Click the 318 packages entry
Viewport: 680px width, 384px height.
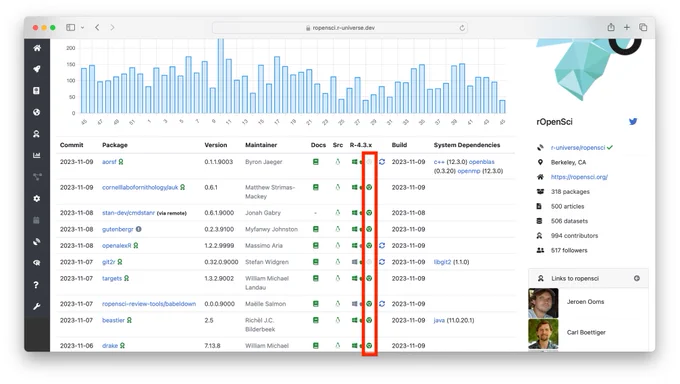[x=570, y=192]
